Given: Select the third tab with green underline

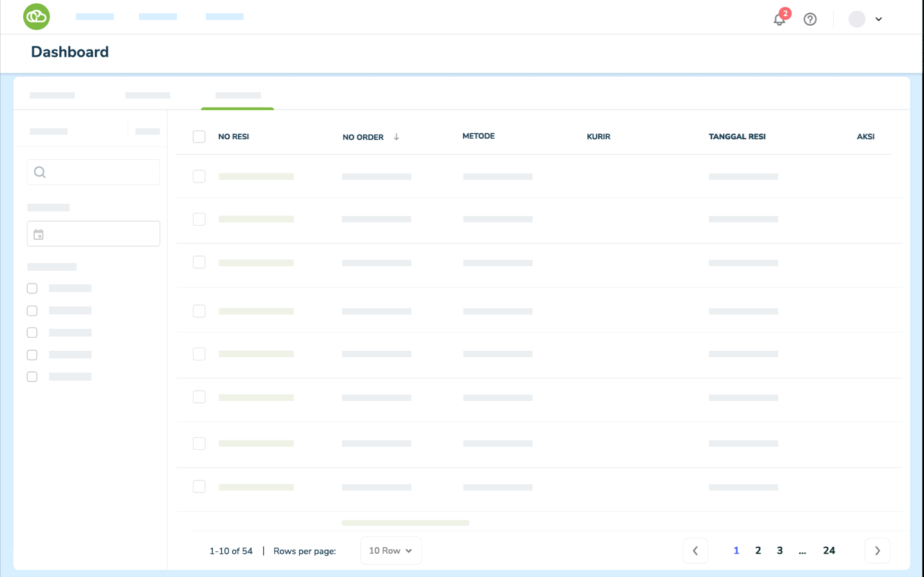Looking at the screenshot, I should click(238, 95).
